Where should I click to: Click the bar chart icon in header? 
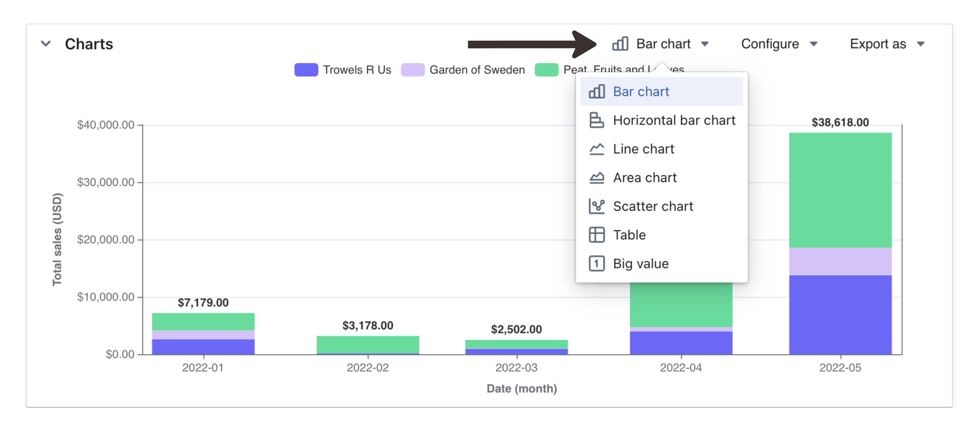pos(620,44)
